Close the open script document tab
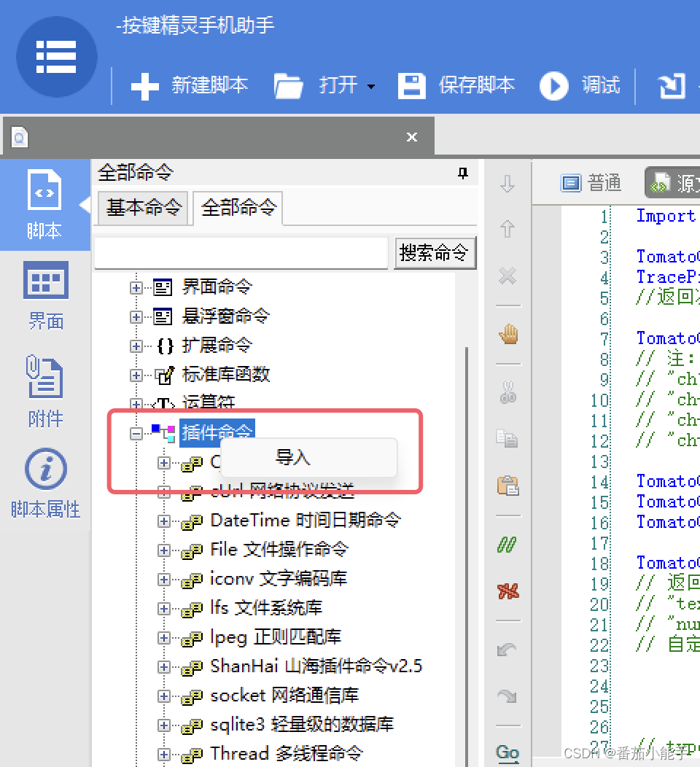Image resolution: width=700 pixels, height=767 pixels. click(412, 137)
